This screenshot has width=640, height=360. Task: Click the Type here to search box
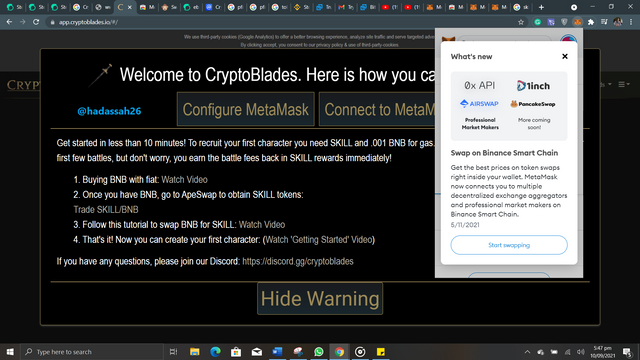pos(91,351)
